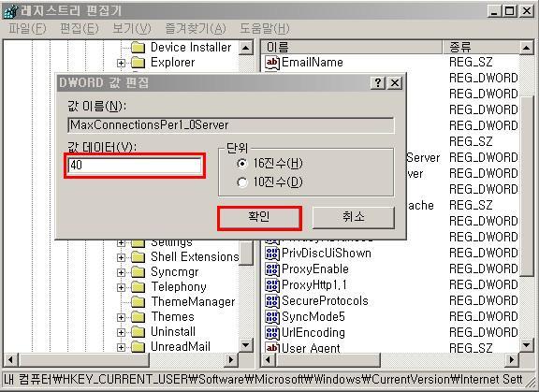
Task: Click the ProxyEnable DWORD icon
Action: click(272, 269)
